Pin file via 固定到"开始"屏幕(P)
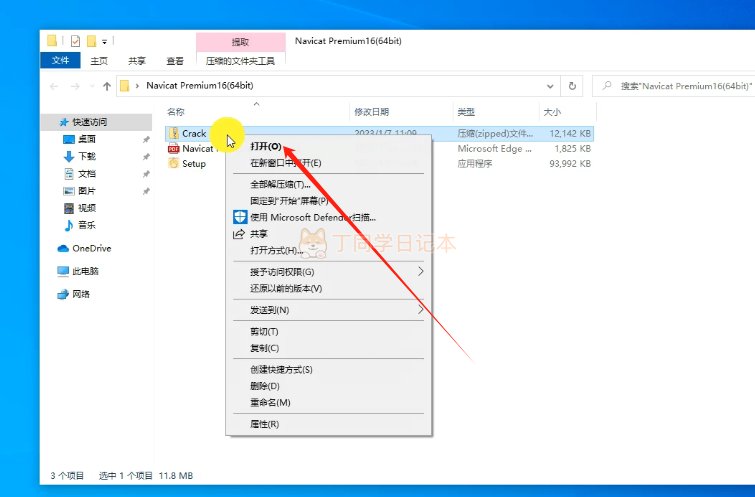 289,201
